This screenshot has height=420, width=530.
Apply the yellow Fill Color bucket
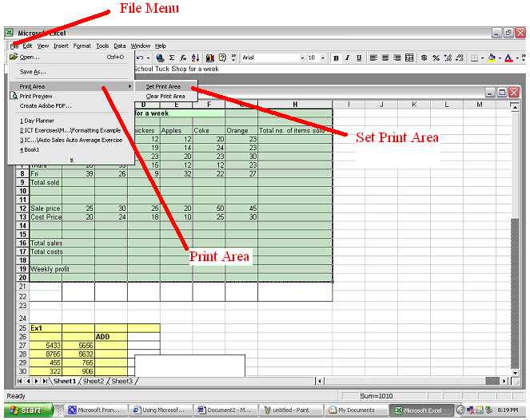click(x=492, y=58)
